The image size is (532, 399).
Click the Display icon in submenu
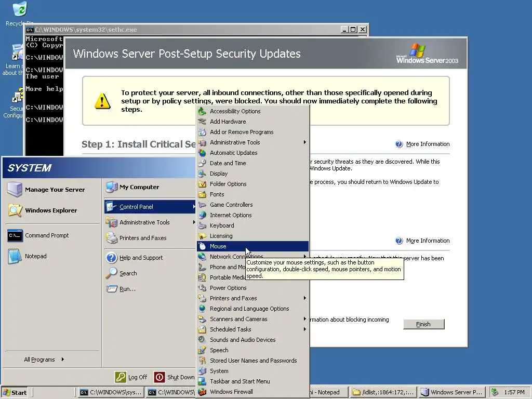click(202, 174)
